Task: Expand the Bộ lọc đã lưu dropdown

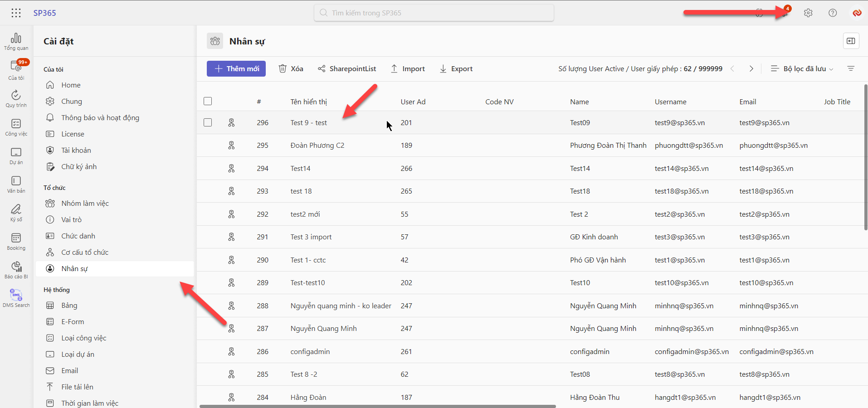Action: pyautogui.click(x=802, y=69)
